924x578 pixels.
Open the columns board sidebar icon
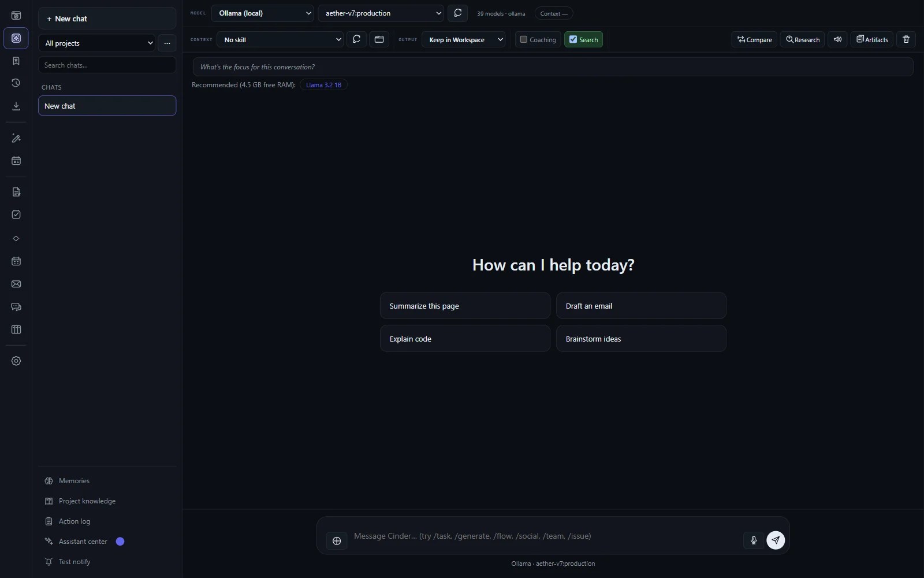(x=16, y=329)
